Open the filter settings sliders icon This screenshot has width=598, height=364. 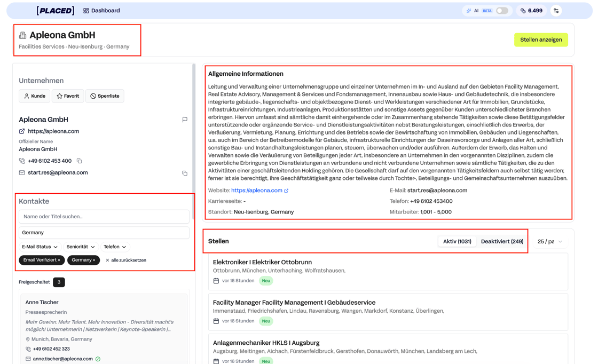(556, 11)
